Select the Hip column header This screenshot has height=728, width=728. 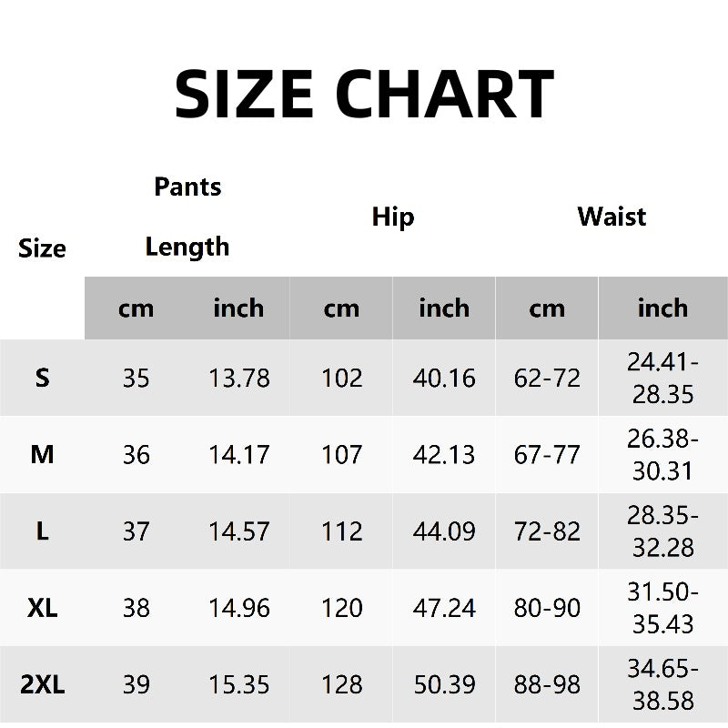point(393,217)
